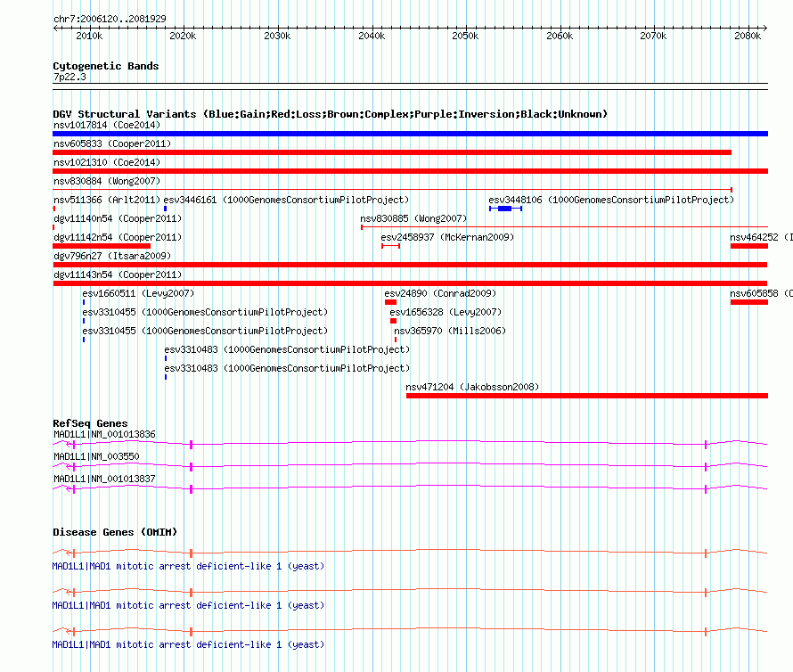793x672 pixels.
Task: Click the esv24890 (Conrad2009) label
Action: [x=440, y=293]
